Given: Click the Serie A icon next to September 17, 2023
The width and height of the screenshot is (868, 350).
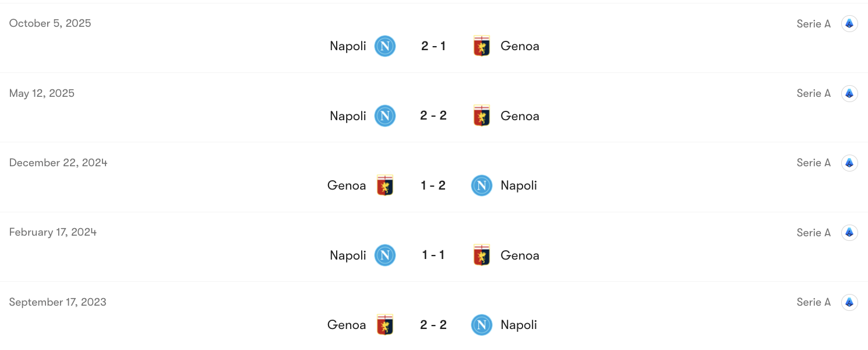Looking at the screenshot, I should [x=849, y=302].
